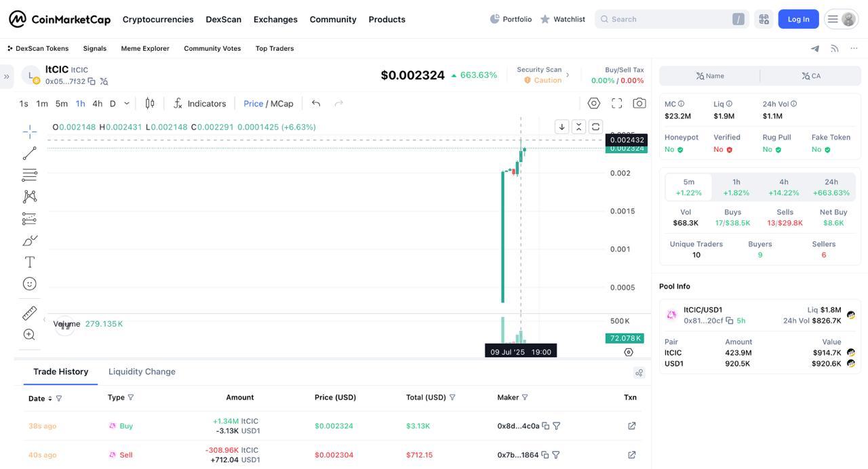The image size is (868, 469).
Task: Open the more options ellipsis menu
Action: [854, 48]
